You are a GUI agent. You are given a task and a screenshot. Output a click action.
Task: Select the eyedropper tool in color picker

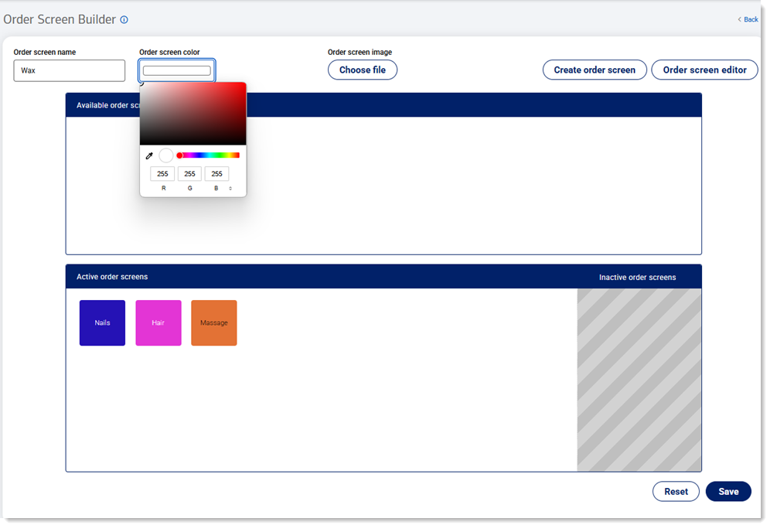point(149,155)
